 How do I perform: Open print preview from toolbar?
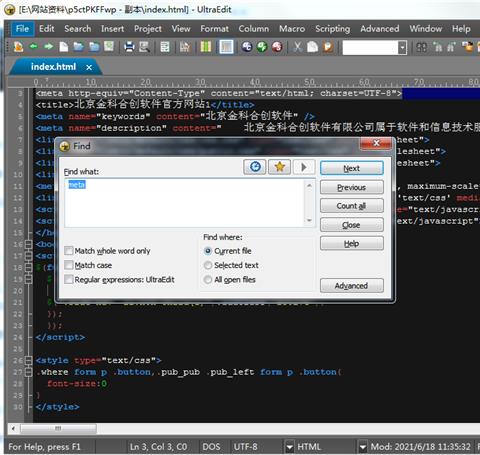(x=144, y=47)
